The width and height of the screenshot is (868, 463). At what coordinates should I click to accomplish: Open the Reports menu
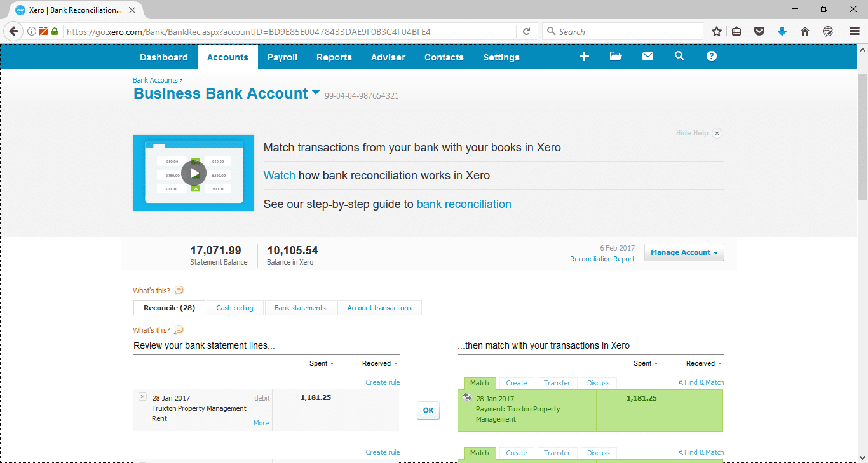[334, 57]
